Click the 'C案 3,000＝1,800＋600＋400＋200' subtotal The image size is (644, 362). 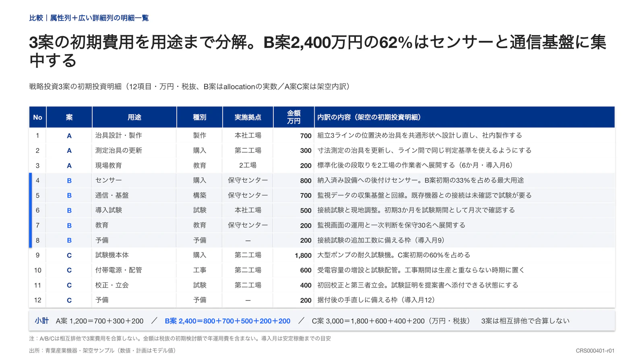coord(368,321)
